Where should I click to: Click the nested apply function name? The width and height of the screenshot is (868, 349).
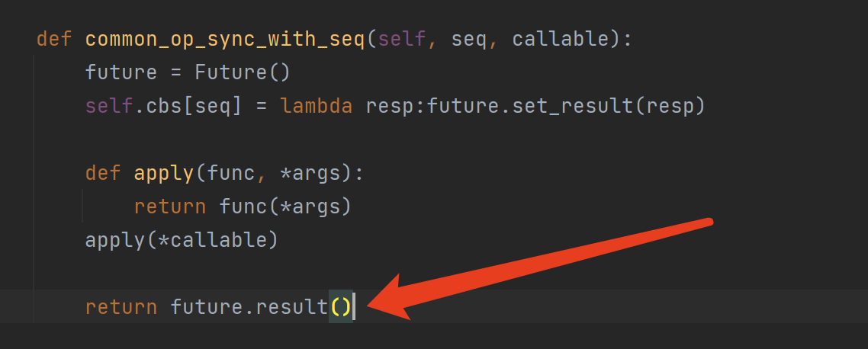tap(163, 173)
